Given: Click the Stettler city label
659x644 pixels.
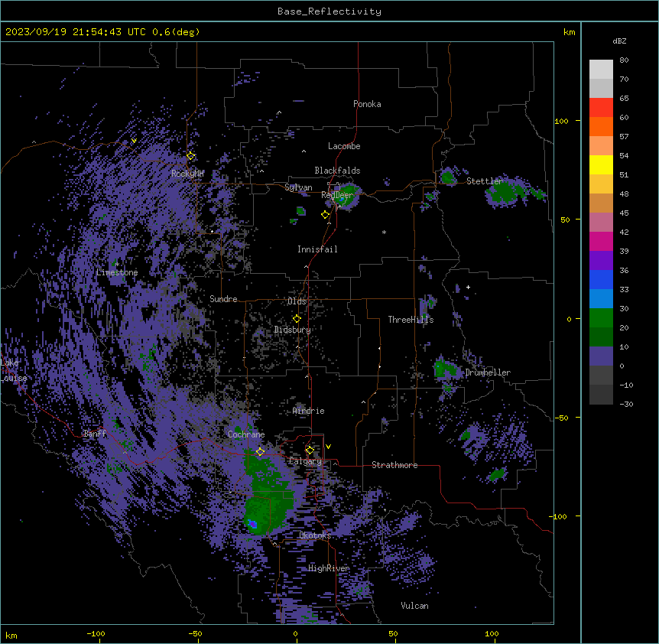Looking at the screenshot, I should (x=485, y=181).
